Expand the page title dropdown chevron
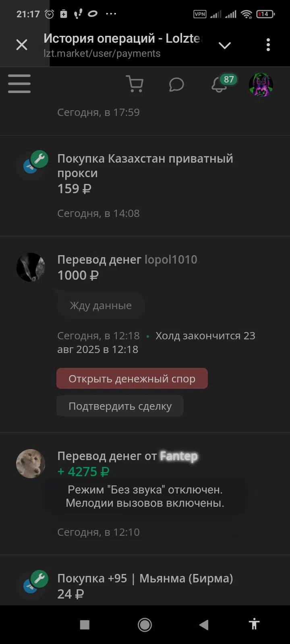 pyautogui.click(x=225, y=45)
